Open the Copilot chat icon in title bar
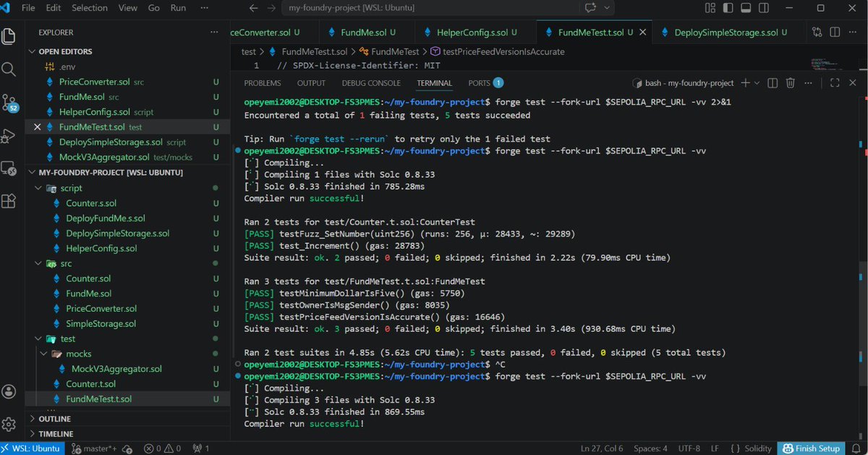Viewport: 868px width, 455px height. [x=590, y=8]
